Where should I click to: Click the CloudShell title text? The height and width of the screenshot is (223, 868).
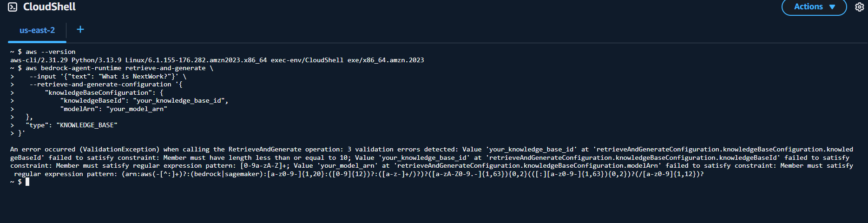[x=49, y=7]
